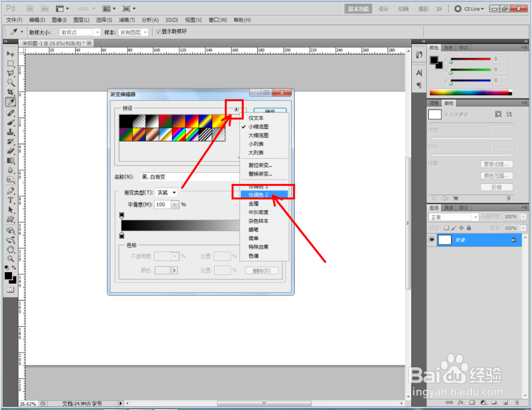
Task: Select the Path Selection tool
Action: [11, 210]
